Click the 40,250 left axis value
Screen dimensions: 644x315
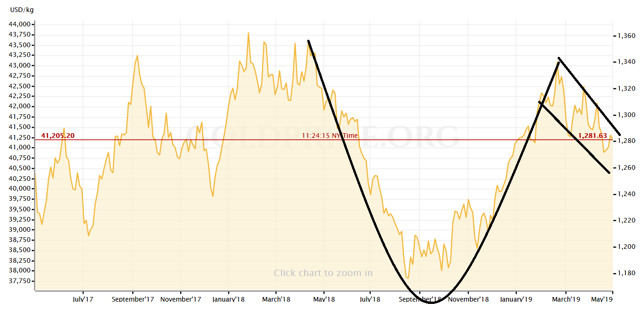(x=20, y=178)
